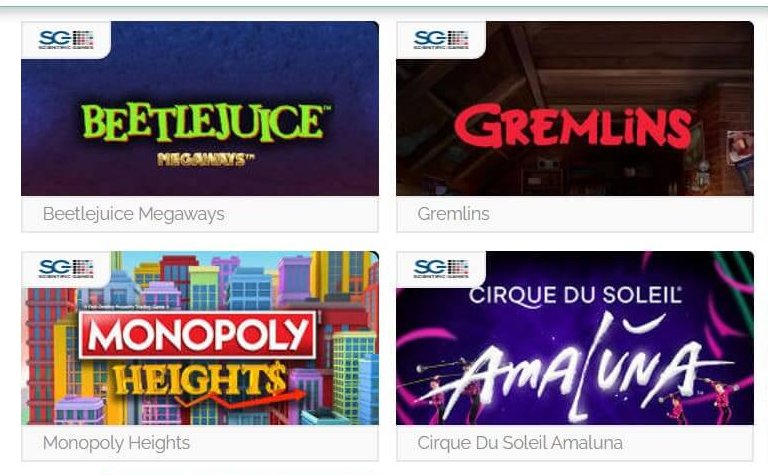Click the Cirque Du Soleil Amaluna title
This screenshot has height=475, width=768.
tap(520, 443)
